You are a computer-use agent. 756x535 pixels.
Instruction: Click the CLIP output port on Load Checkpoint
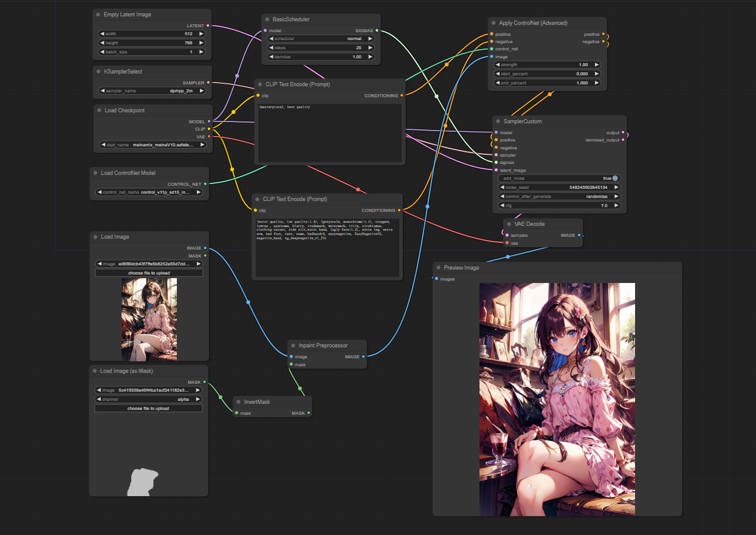209,129
